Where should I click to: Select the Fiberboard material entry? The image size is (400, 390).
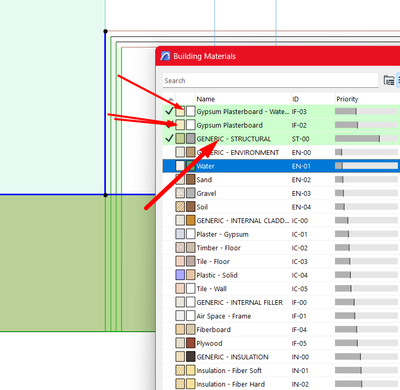point(281,329)
